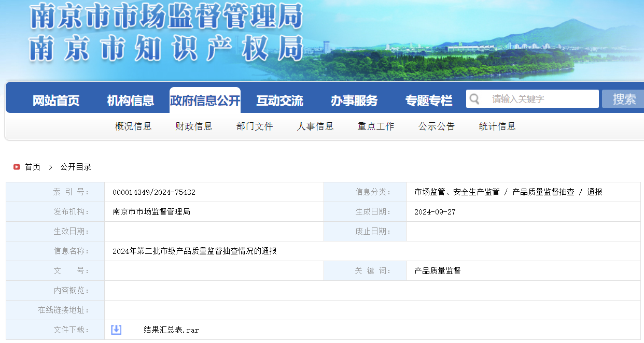Image resolution: width=644 pixels, height=343 pixels.
Task: Open the 互动交流 menu item
Action: [279, 101]
